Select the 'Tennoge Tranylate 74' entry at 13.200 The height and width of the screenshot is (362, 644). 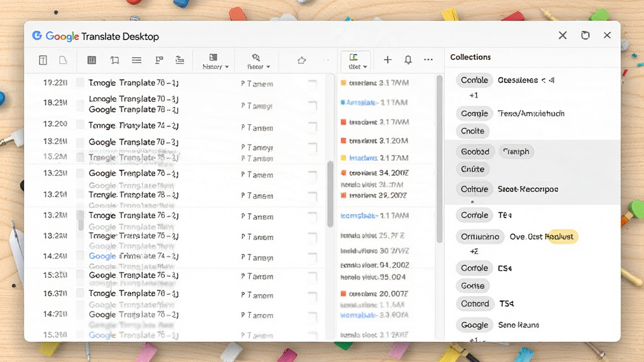coord(133,126)
